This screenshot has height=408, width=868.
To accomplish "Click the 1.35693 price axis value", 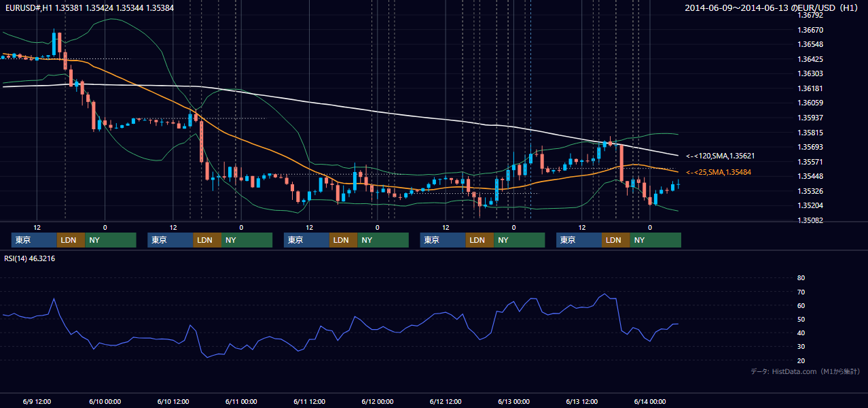I will 810,147.
